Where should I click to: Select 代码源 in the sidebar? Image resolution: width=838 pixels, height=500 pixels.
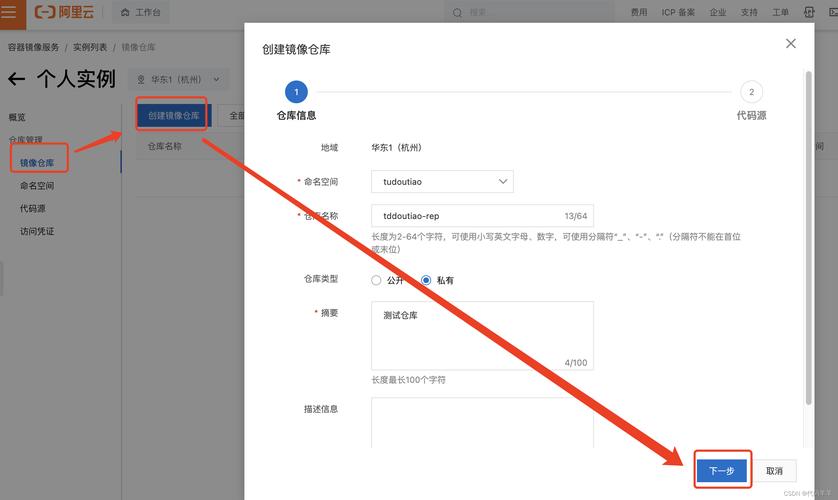[x=33, y=208]
